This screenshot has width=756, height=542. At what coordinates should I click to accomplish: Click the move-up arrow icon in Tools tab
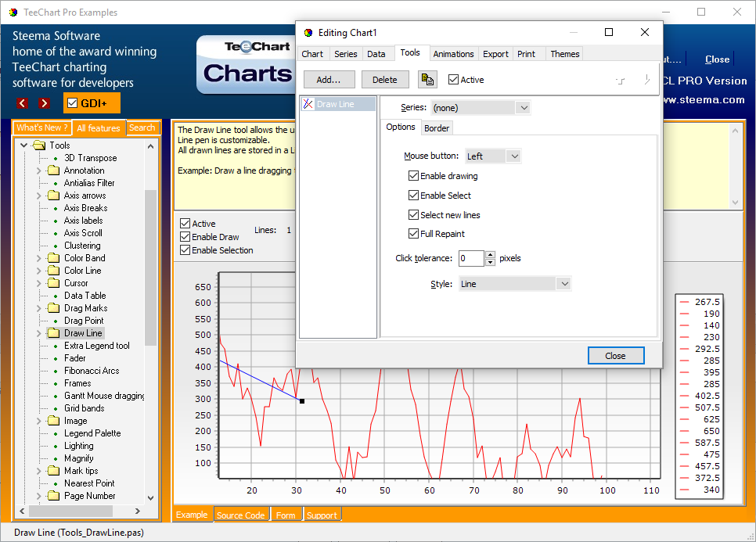[621, 81]
